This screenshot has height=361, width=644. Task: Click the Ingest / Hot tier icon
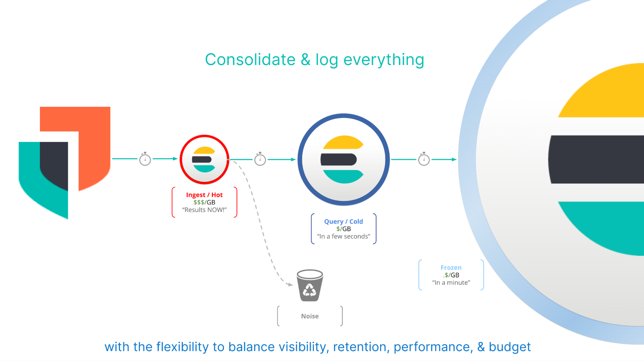205,159
